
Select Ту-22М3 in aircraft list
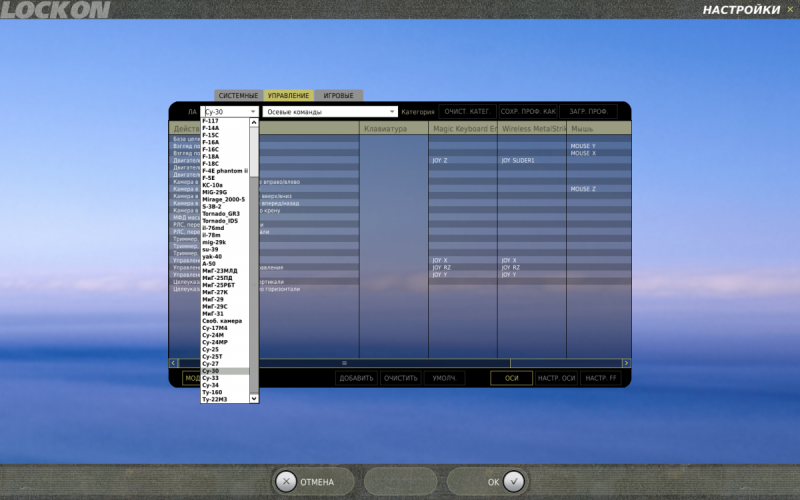(225, 399)
